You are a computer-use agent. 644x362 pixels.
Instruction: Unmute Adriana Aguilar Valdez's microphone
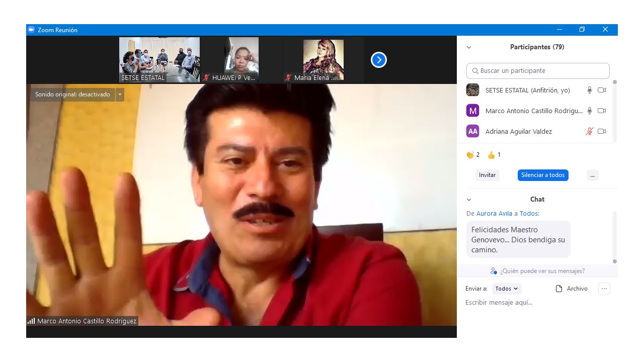(x=590, y=131)
